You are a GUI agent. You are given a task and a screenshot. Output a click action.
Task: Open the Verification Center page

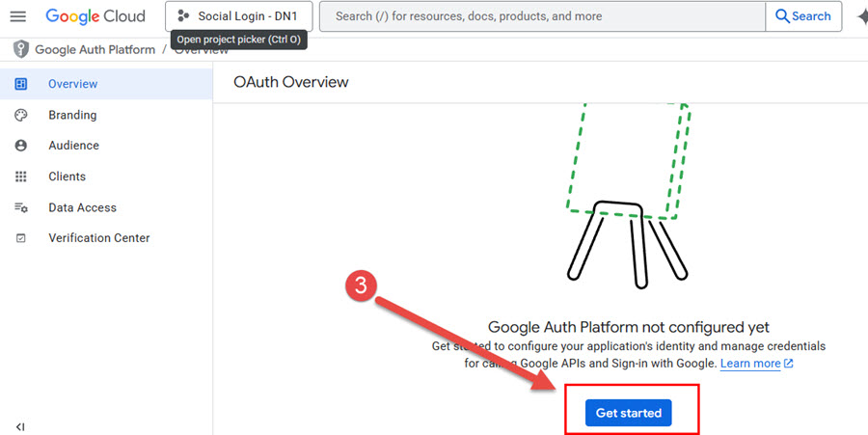click(98, 238)
